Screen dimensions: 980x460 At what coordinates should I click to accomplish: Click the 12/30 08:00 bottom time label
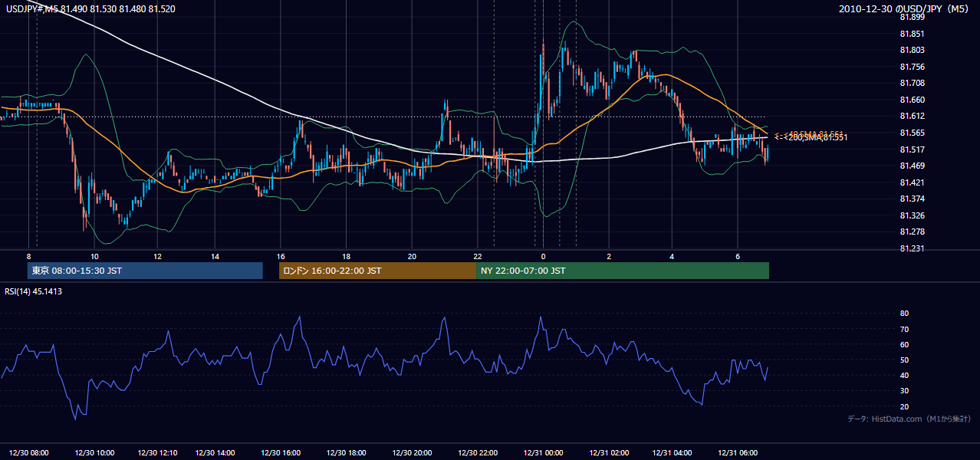pyautogui.click(x=30, y=452)
